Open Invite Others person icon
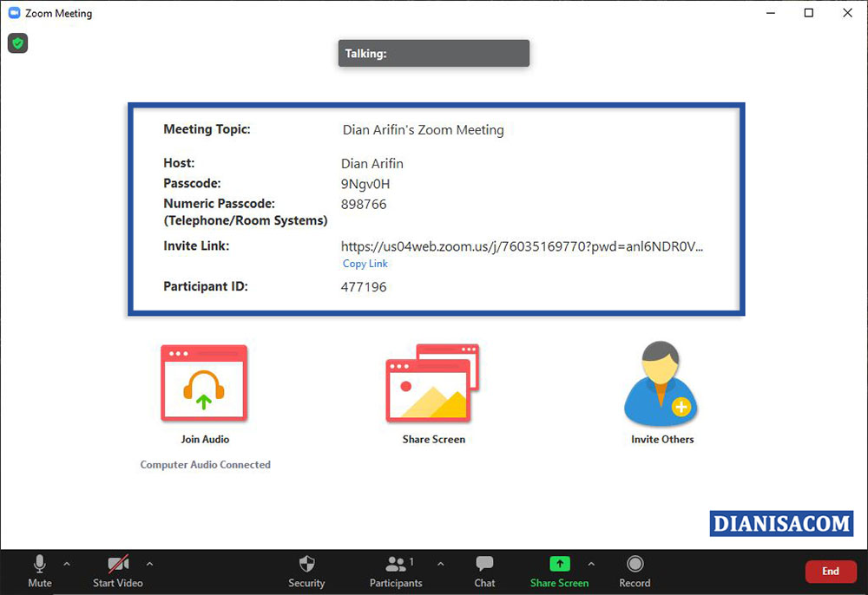Screen dimensions: 868x595 click(x=661, y=383)
